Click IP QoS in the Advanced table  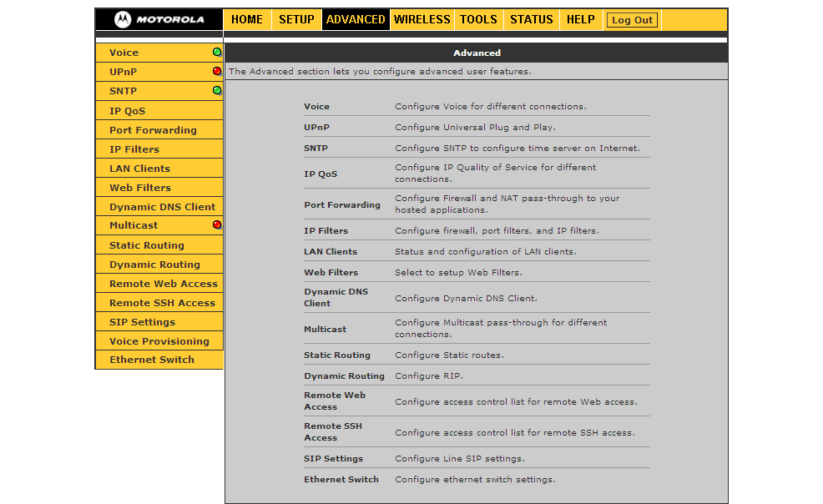point(321,174)
